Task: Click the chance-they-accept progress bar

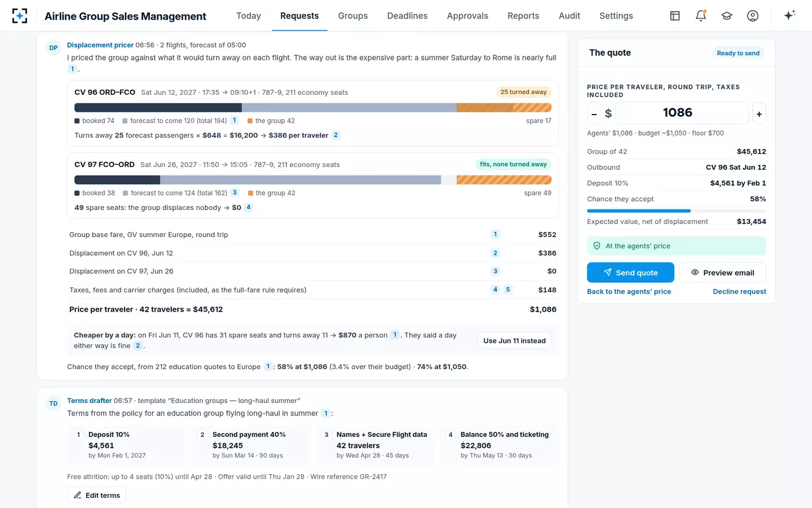Action: pyautogui.click(x=677, y=211)
